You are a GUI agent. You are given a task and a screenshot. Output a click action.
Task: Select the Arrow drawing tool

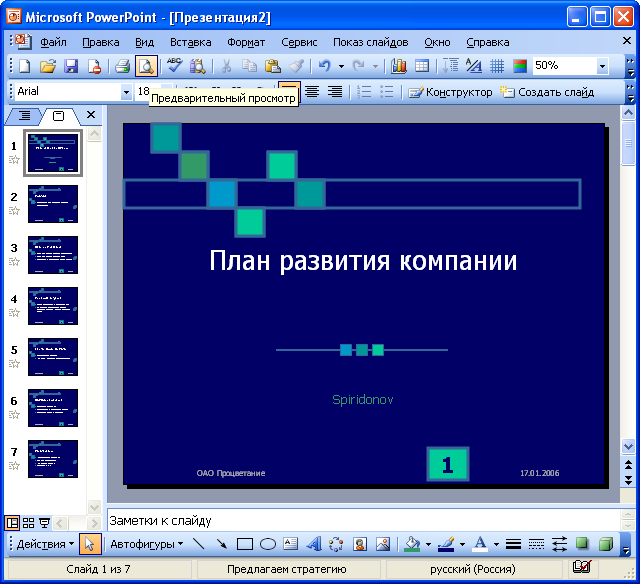coord(222,544)
